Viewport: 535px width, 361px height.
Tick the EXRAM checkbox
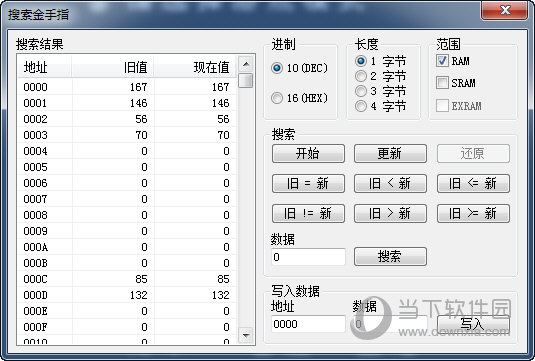(442, 105)
